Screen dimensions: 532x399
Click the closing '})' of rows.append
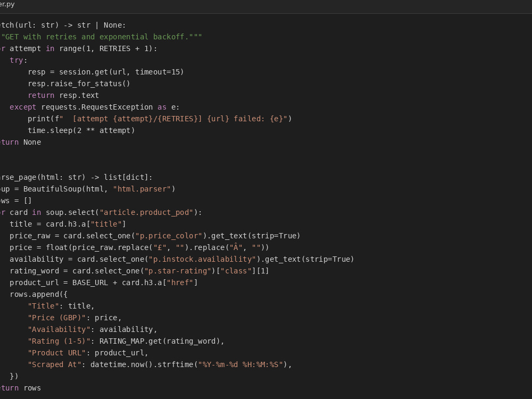point(14,376)
